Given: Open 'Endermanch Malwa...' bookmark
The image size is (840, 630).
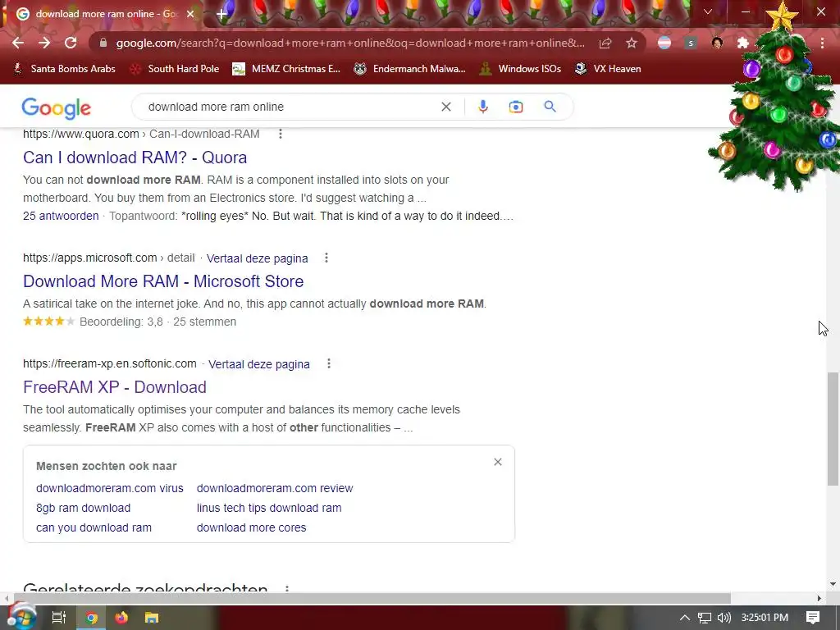Looking at the screenshot, I should pos(410,69).
